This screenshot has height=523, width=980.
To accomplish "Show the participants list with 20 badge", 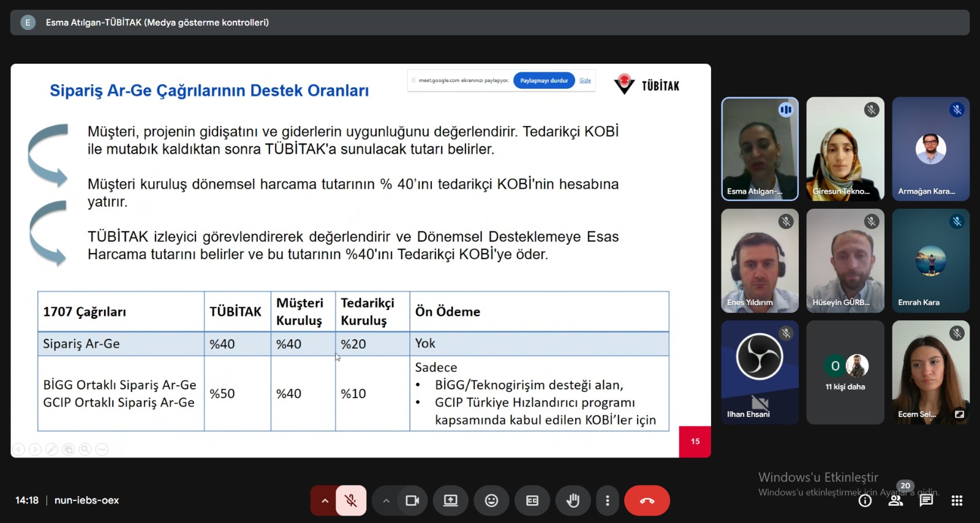I will point(895,501).
